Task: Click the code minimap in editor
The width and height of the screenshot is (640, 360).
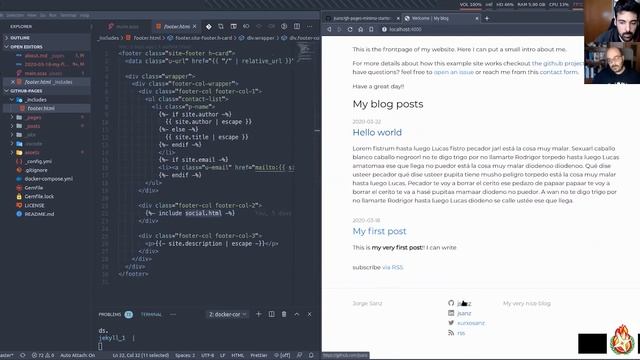Action: tap(304, 53)
